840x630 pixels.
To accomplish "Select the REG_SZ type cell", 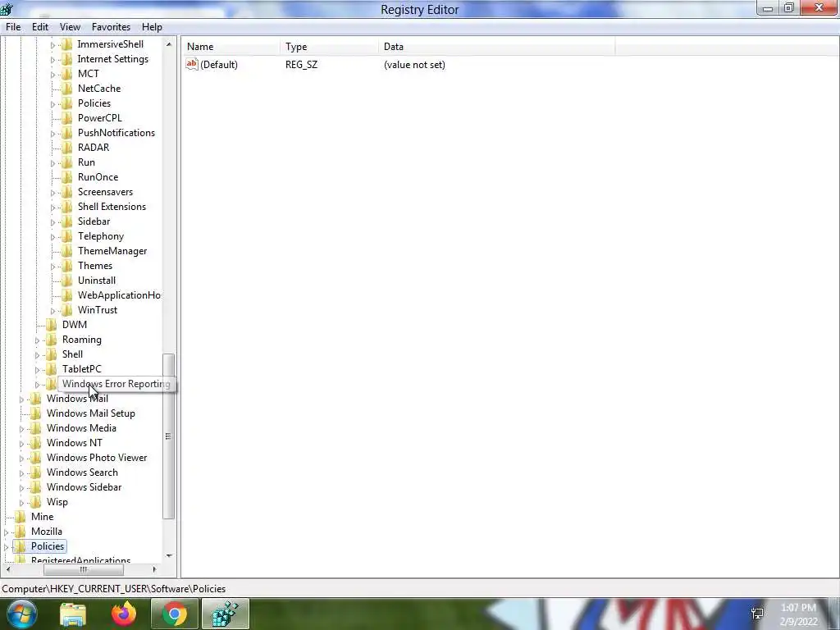I will click(301, 64).
